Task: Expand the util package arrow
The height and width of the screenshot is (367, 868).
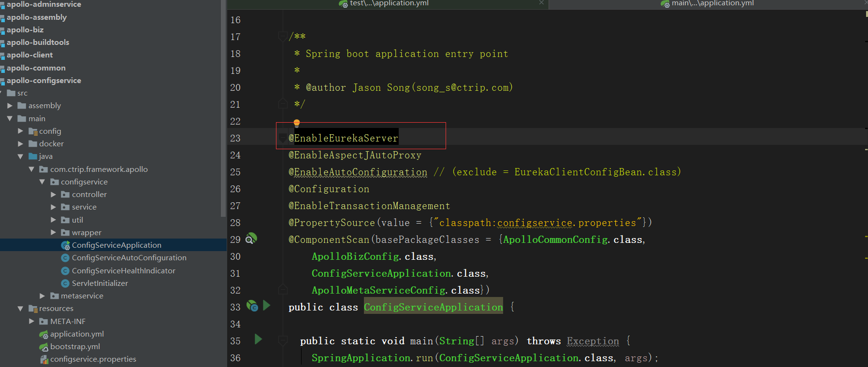Action: tap(53, 220)
